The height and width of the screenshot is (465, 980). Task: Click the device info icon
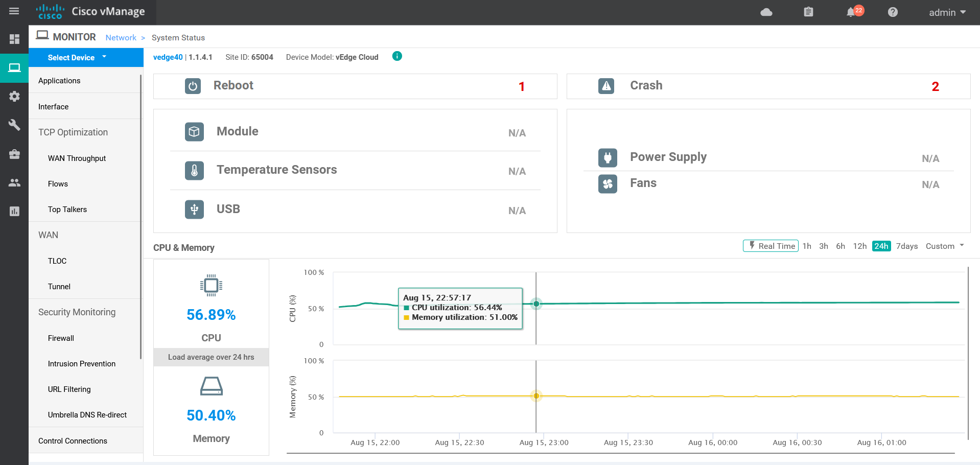(397, 56)
